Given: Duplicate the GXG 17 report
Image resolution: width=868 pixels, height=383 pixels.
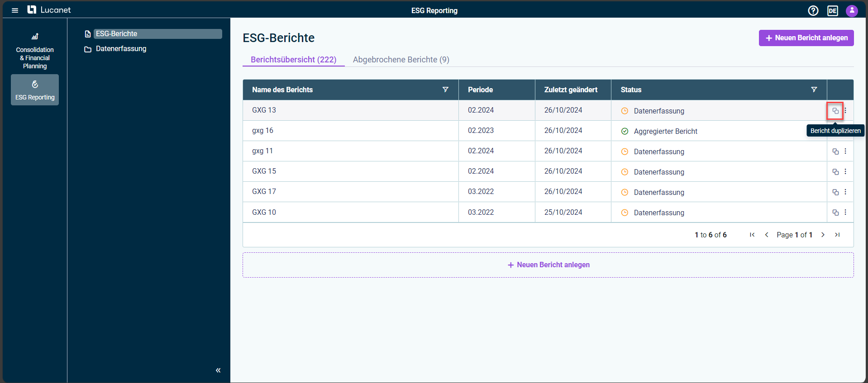Looking at the screenshot, I should pyautogui.click(x=835, y=192).
